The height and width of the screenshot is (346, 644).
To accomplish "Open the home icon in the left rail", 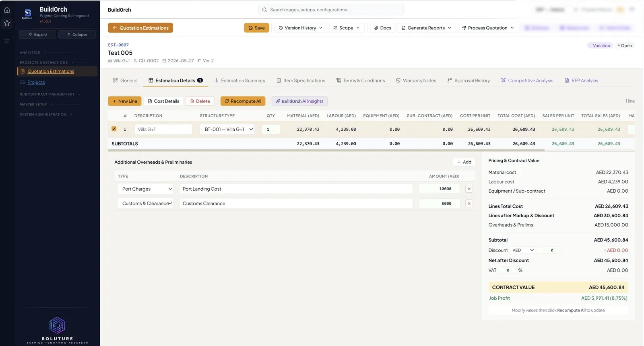I will pyautogui.click(x=7, y=10).
